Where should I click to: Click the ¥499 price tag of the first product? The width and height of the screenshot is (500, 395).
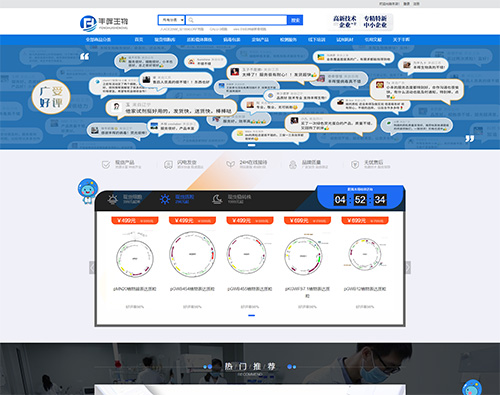coord(135,220)
